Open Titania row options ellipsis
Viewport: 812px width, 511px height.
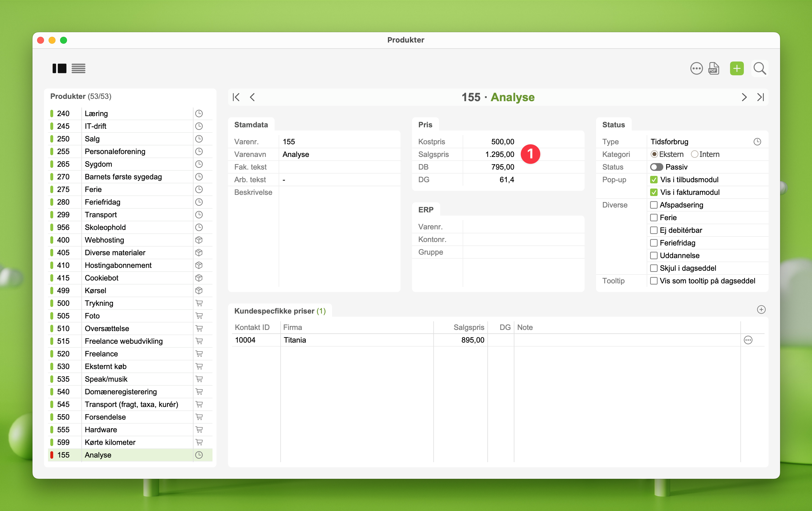748,340
